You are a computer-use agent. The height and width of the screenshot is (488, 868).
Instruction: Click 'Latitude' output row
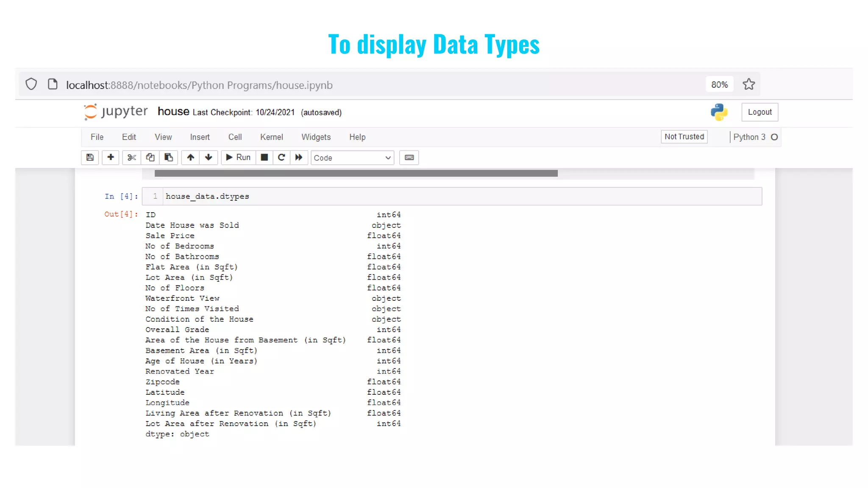(273, 392)
